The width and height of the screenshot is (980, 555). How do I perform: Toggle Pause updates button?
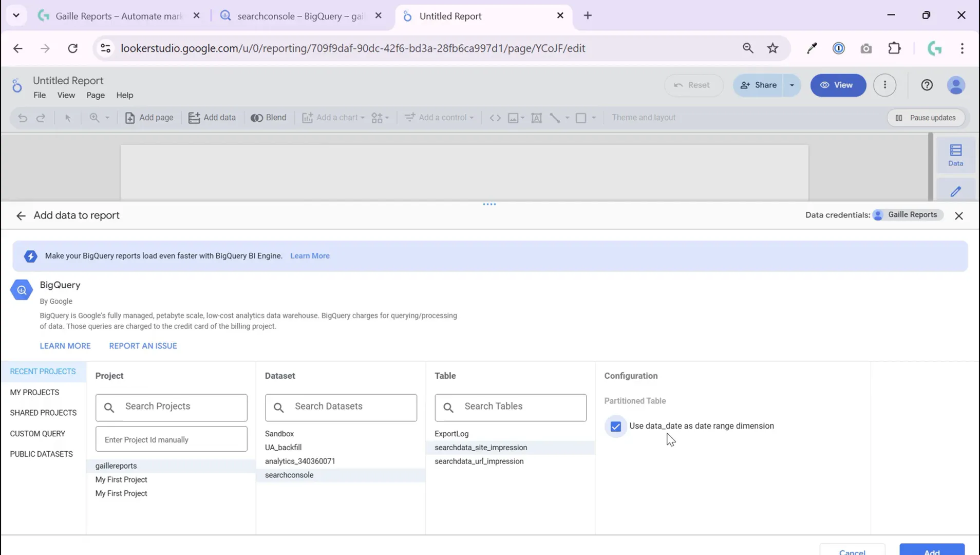point(926,118)
